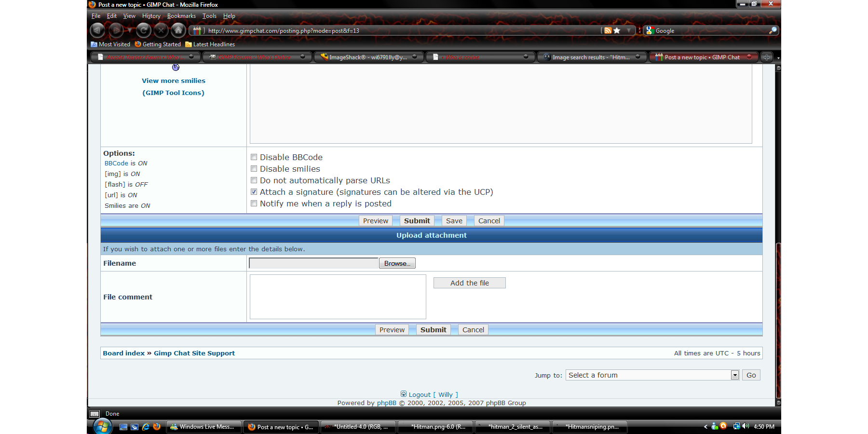This screenshot has height=434, width=868.
Task: Open the View more smilies link
Action: coord(174,81)
